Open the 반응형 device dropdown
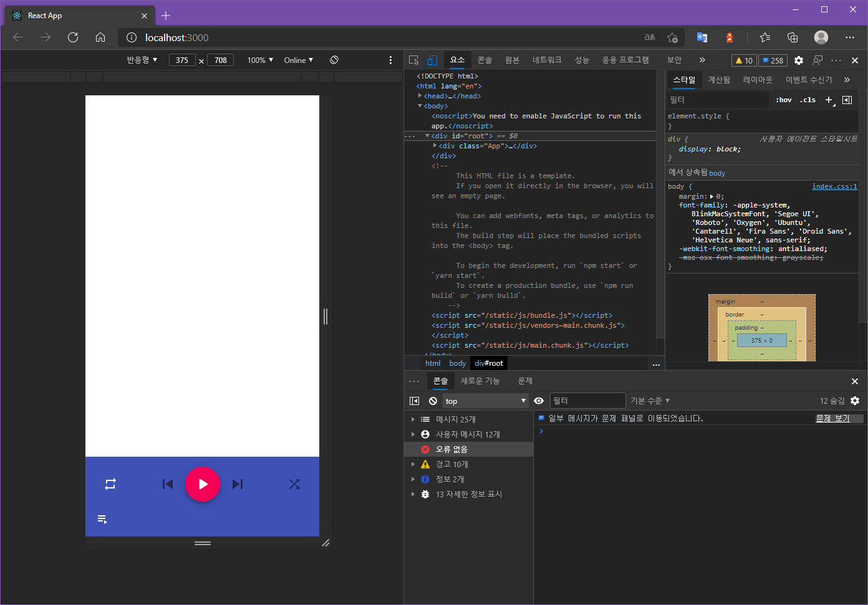The image size is (868, 605). (x=142, y=60)
